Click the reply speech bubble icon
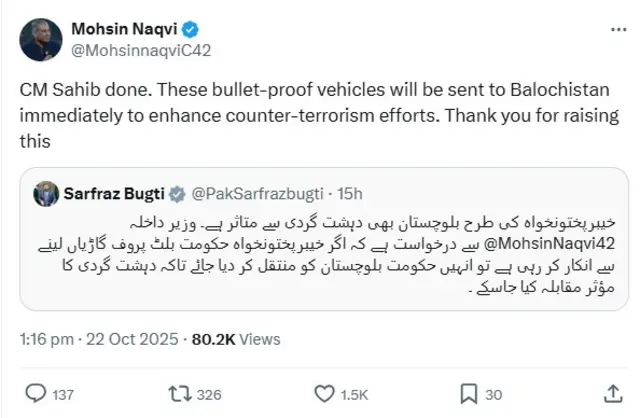 34,394
